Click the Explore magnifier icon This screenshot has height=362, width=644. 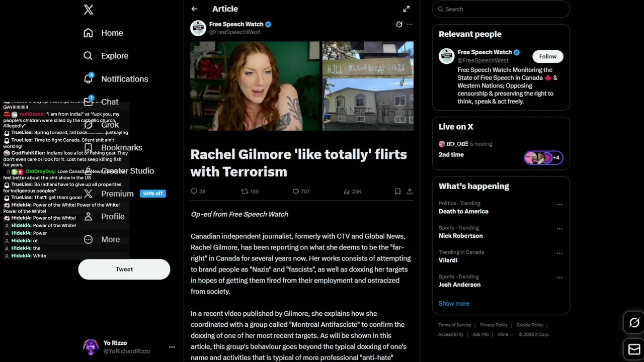pos(88,56)
